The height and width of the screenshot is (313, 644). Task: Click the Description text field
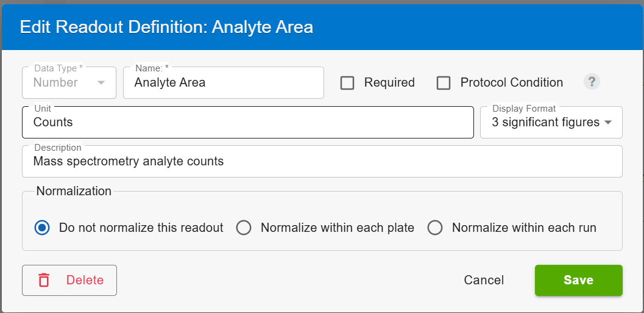(x=322, y=161)
